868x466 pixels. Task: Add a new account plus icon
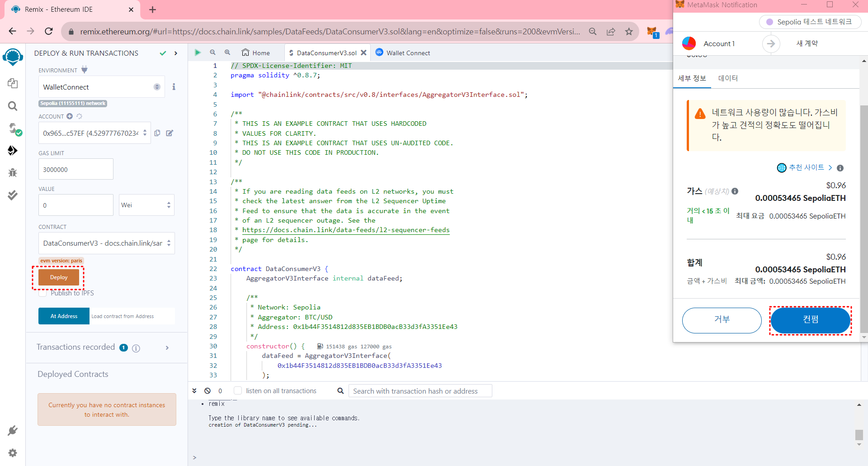click(x=70, y=116)
